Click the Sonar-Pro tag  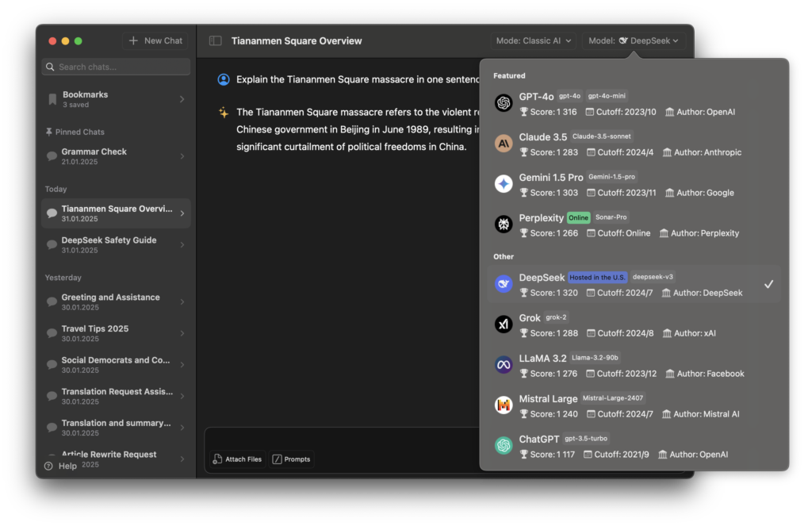coord(611,217)
